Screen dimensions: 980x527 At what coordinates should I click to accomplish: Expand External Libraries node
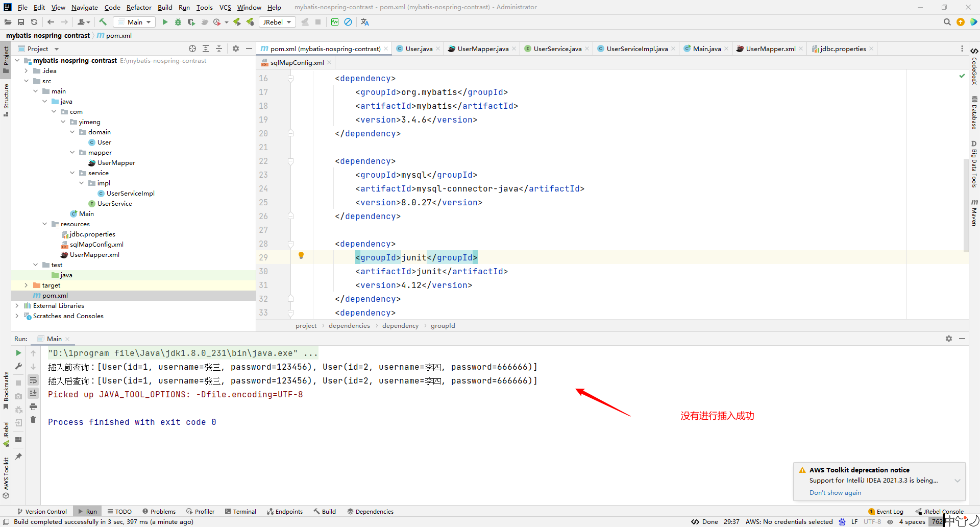click(x=17, y=305)
